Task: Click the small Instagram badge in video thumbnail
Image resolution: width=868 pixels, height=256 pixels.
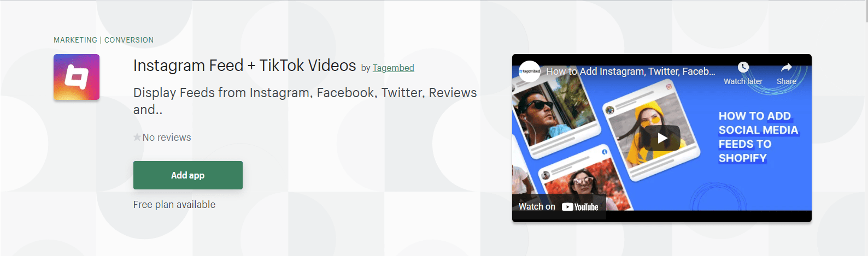Action: (x=668, y=87)
